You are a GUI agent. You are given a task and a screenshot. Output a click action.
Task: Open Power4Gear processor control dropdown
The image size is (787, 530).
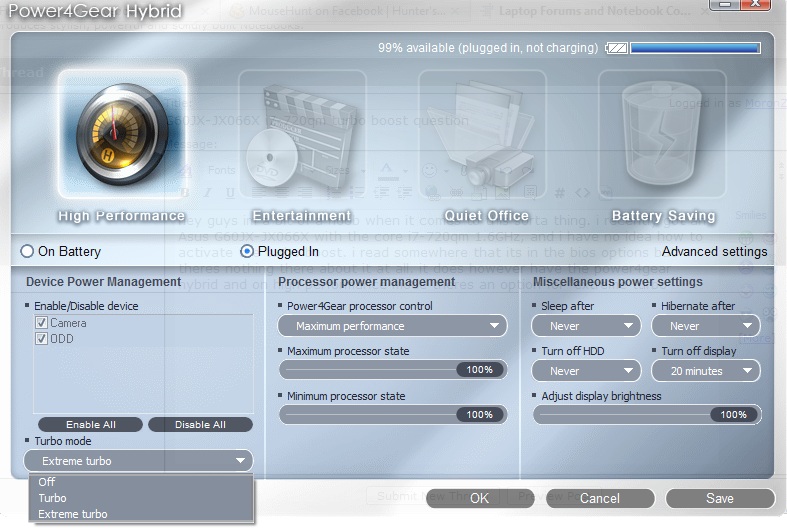[x=392, y=326]
